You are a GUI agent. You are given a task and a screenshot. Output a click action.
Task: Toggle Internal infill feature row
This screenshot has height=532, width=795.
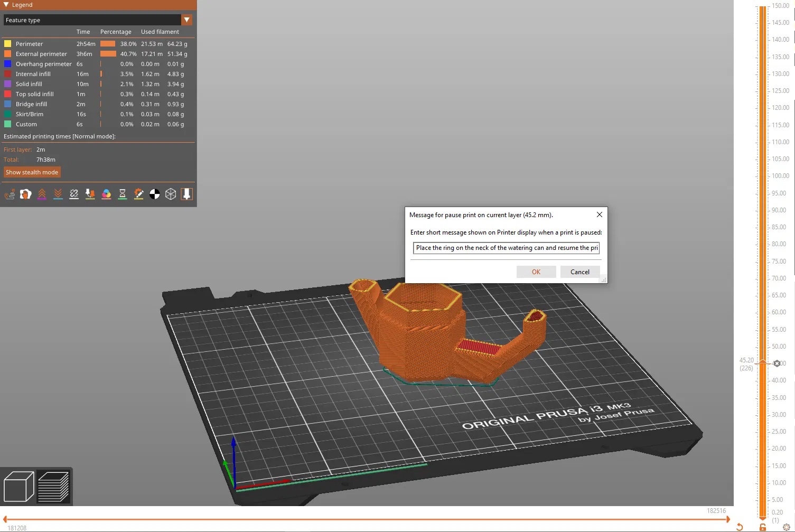coord(98,74)
